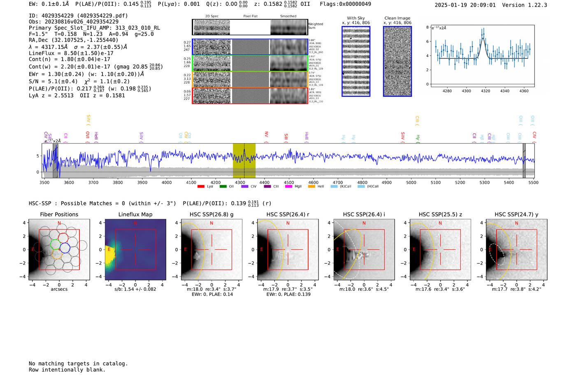Select the orange-bordered 2D spectrum row
This screenshot has height=392, width=576.
coord(250,79)
